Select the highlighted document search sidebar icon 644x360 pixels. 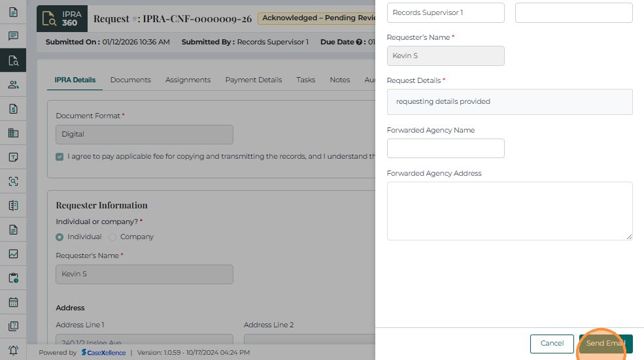pos(13,60)
